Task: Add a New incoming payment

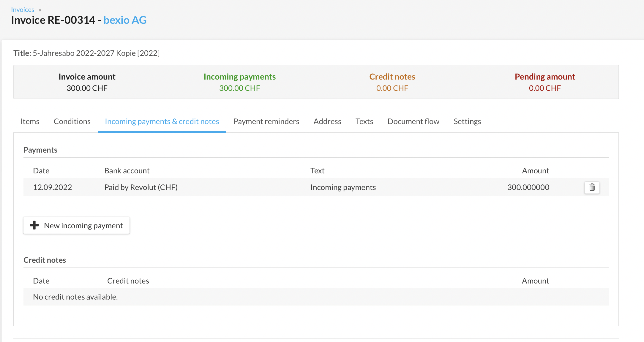Action: pyautogui.click(x=83, y=226)
